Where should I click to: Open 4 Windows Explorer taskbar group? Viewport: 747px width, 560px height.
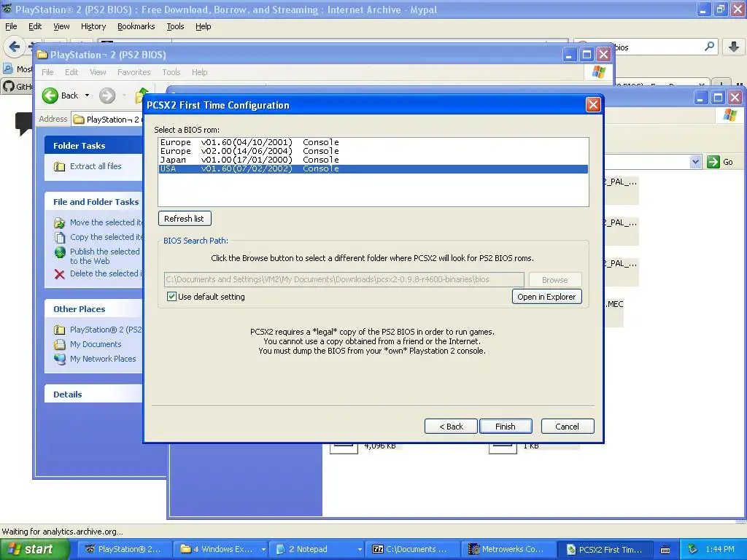pos(220,549)
